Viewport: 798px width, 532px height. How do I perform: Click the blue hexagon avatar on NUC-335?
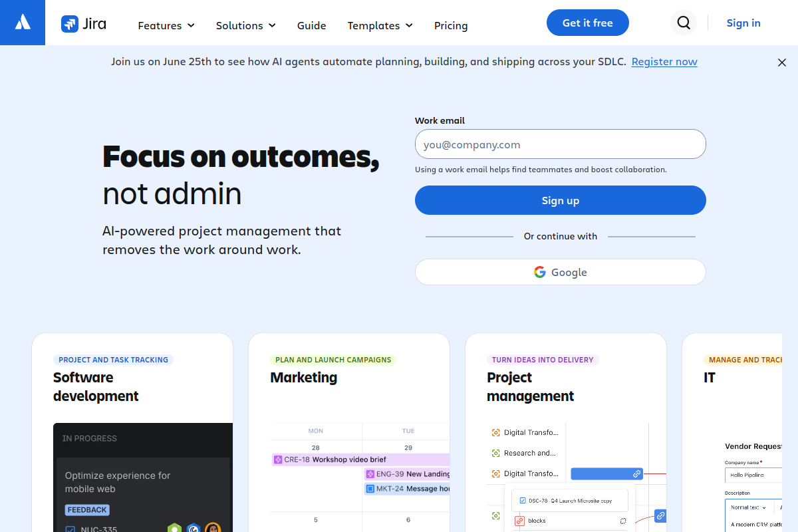194,529
